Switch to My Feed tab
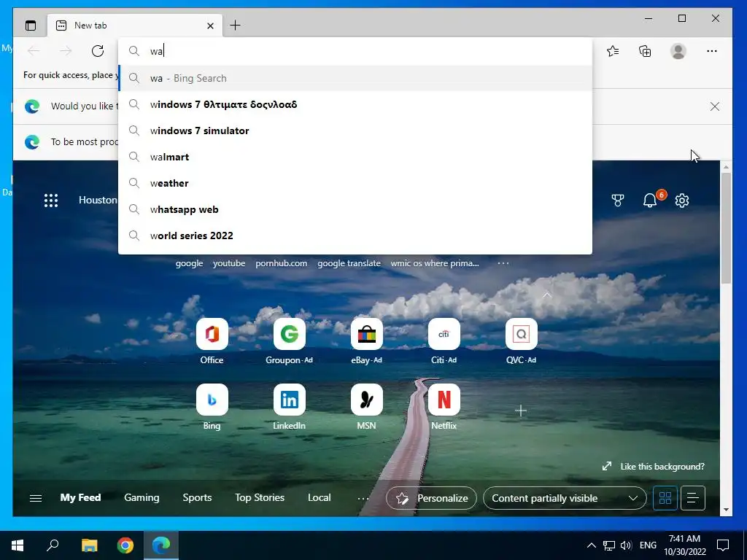 (x=80, y=497)
